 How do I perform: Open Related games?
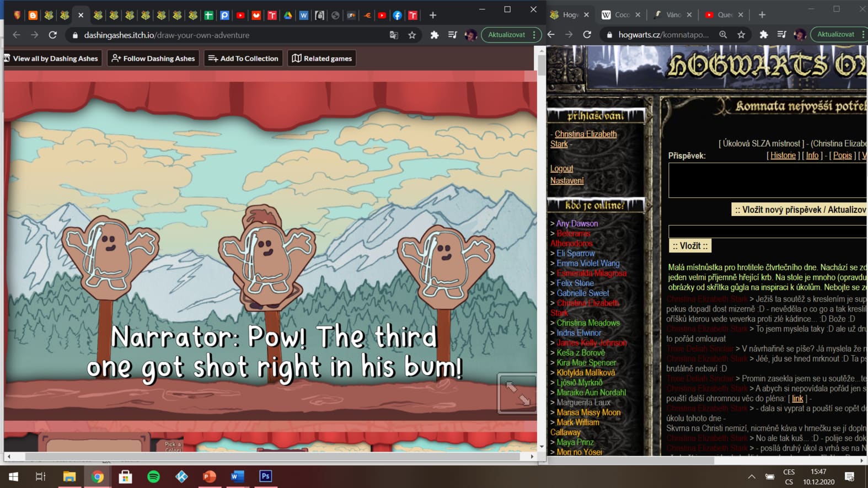coord(322,58)
